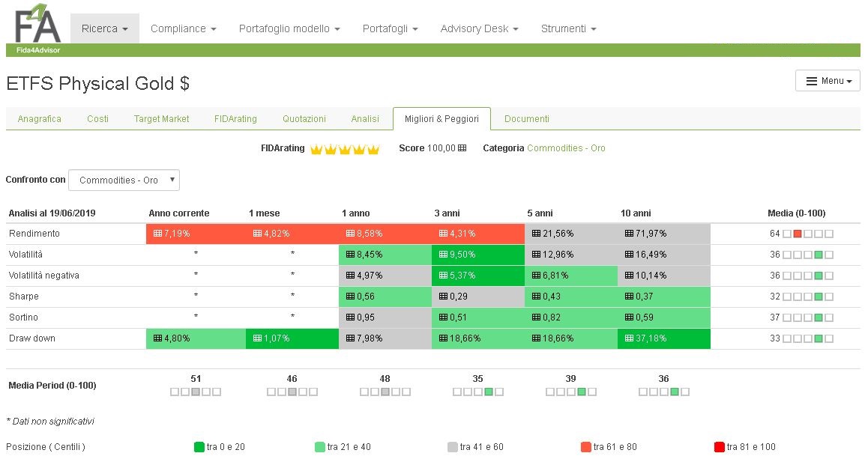Click the 'Sortino' row label
868x459 pixels.
click(23, 317)
